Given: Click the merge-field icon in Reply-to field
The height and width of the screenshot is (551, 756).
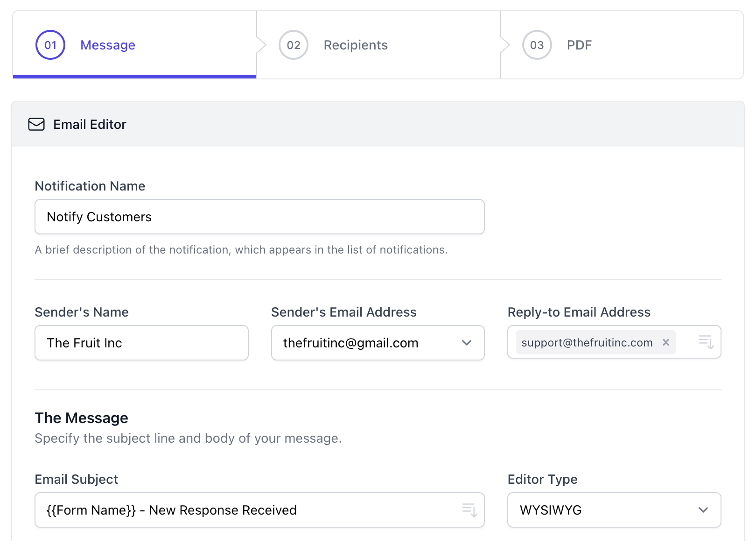Looking at the screenshot, I should 707,342.
